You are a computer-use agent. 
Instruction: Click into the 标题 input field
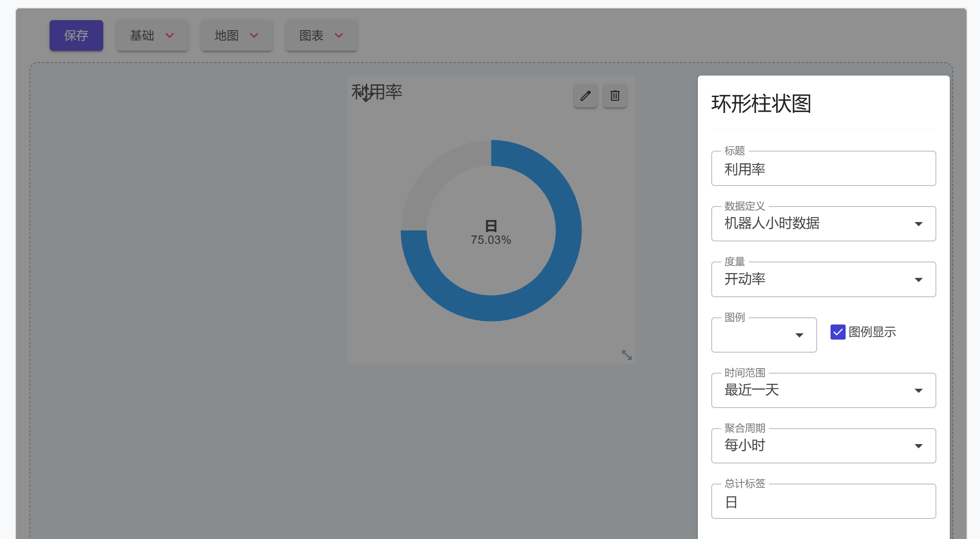pyautogui.click(x=823, y=169)
